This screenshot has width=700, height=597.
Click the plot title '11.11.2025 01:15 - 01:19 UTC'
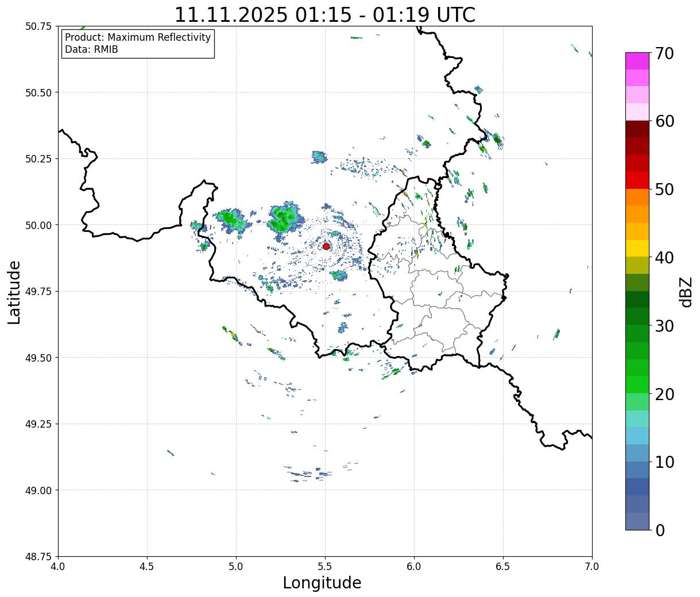(325, 15)
